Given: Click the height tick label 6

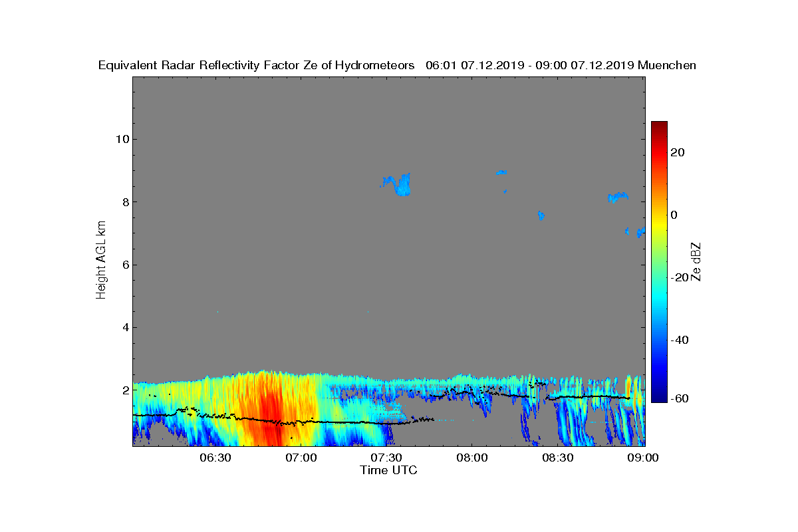Looking at the screenshot, I should [125, 265].
